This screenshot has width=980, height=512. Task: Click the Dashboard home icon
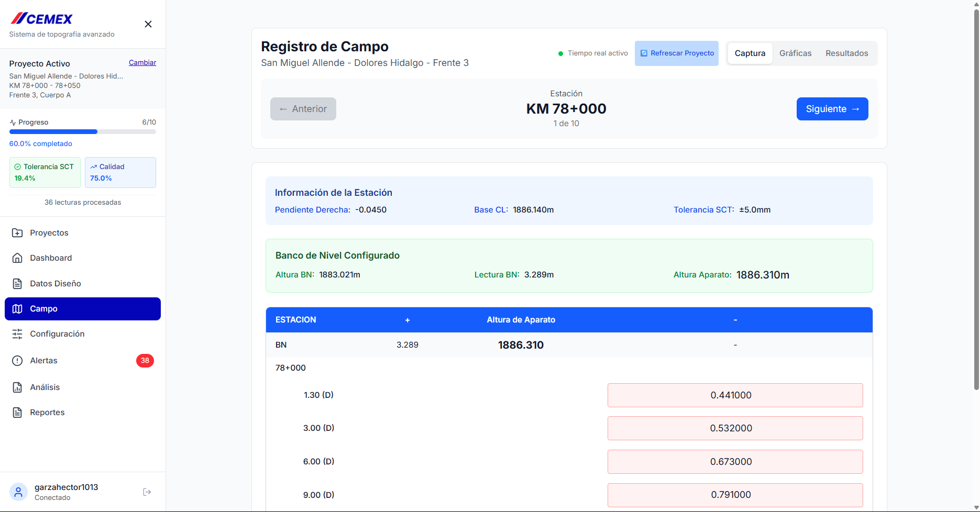pos(17,258)
